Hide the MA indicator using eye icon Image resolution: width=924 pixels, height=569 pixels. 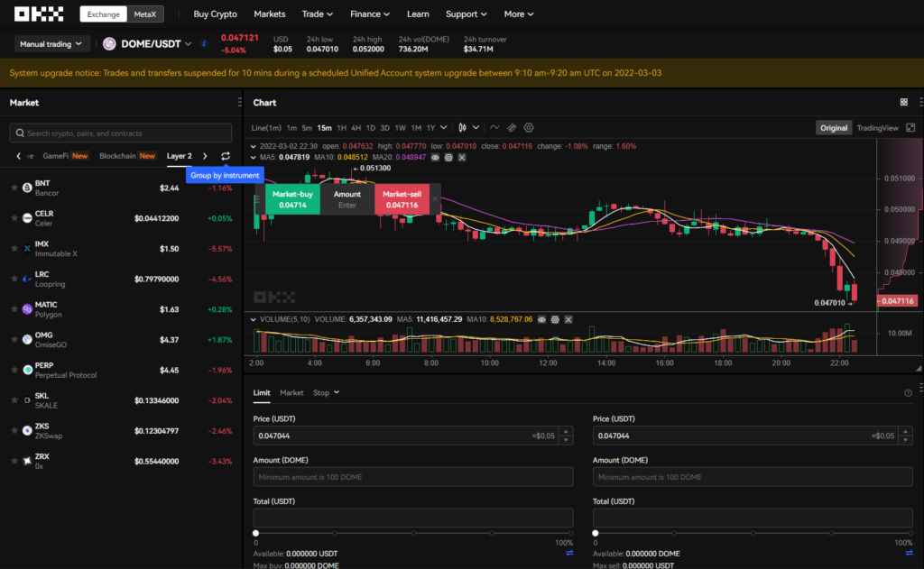[x=435, y=157]
